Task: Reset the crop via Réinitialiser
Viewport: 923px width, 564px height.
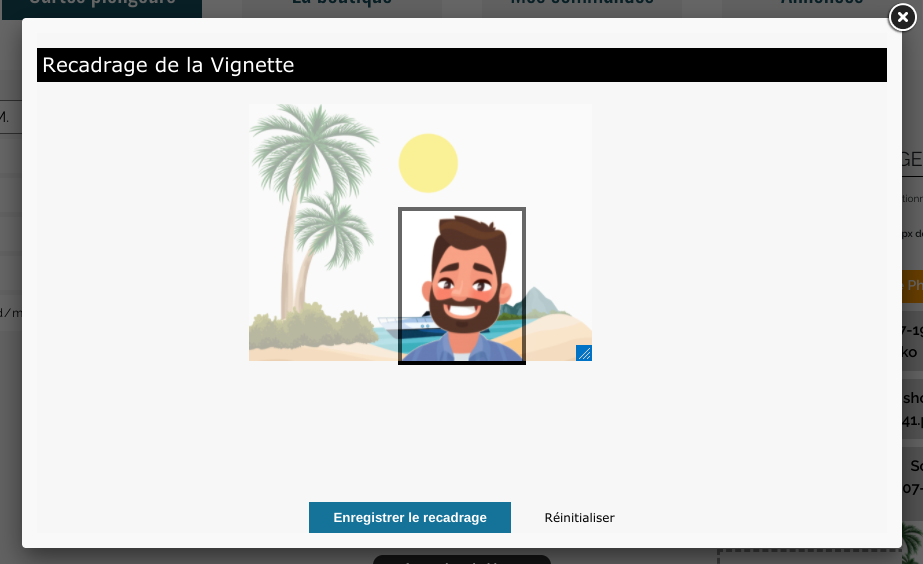Action: point(579,517)
